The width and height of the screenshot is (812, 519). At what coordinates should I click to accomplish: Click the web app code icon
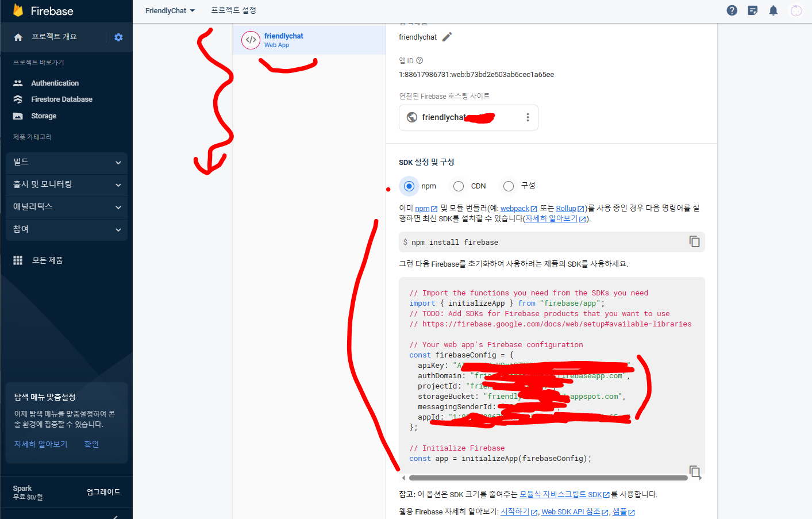251,40
